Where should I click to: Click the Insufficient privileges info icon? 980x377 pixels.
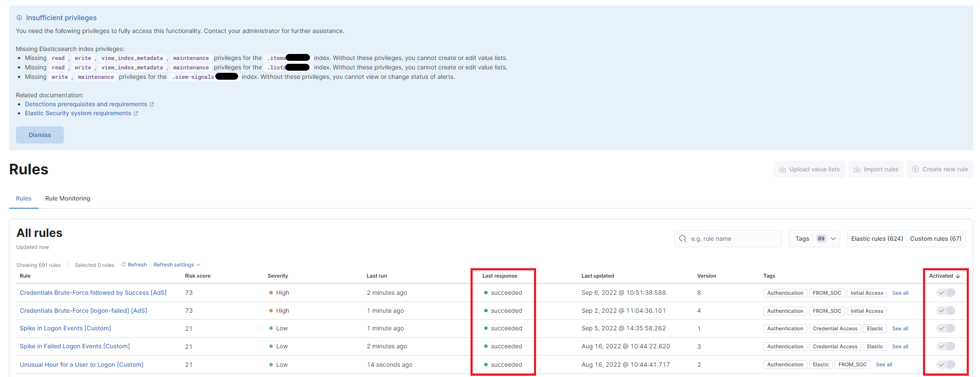tap(19, 18)
